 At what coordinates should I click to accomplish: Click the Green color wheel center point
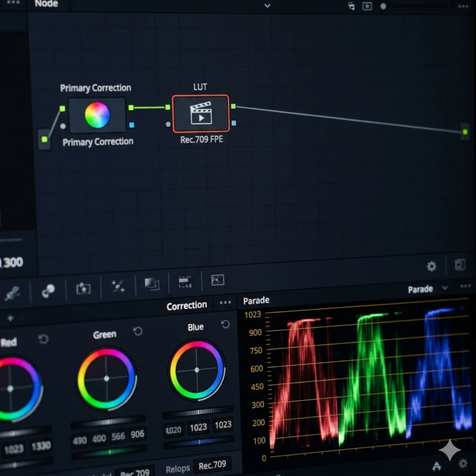tap(107, 379)
